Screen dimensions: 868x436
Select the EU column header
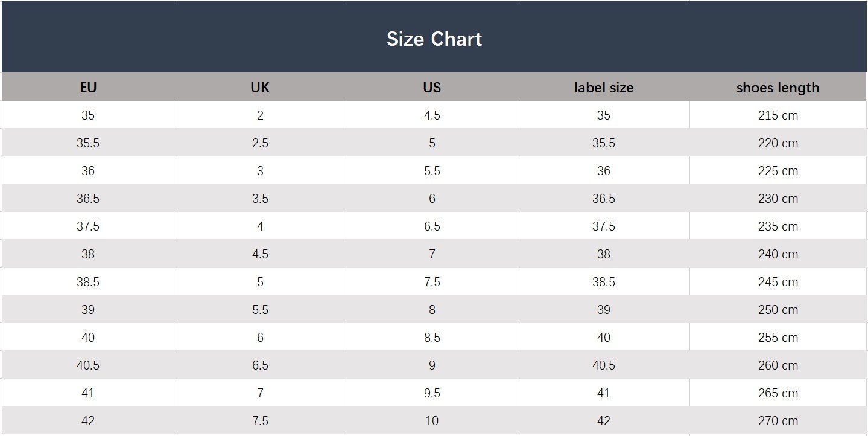(x=88, y=87)
